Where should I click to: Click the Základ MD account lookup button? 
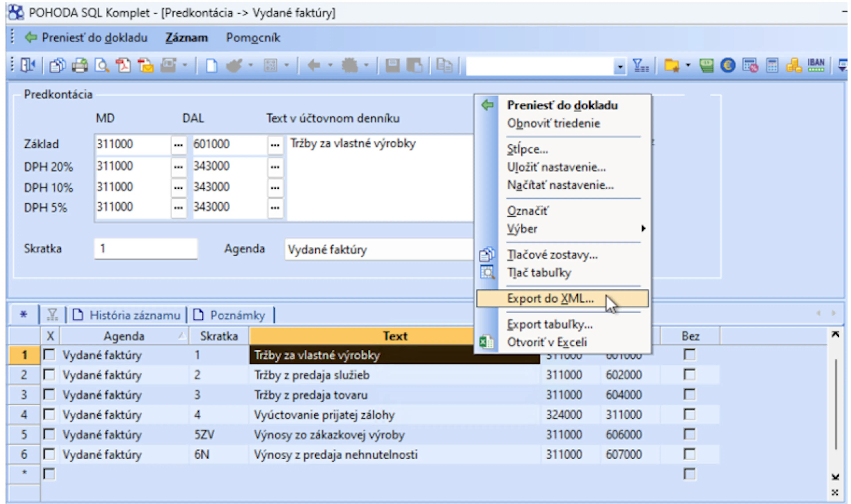click(x=178, y=145)
